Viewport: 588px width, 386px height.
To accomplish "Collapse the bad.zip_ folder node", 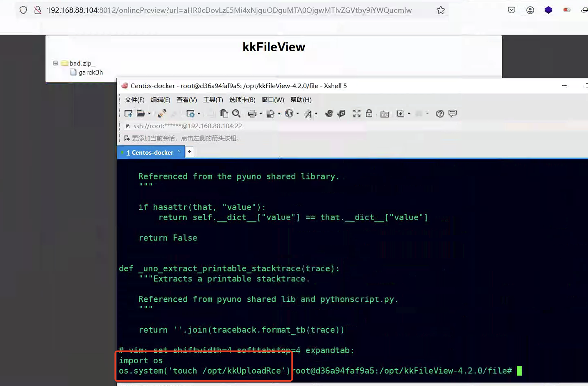I will pos(55,63).
